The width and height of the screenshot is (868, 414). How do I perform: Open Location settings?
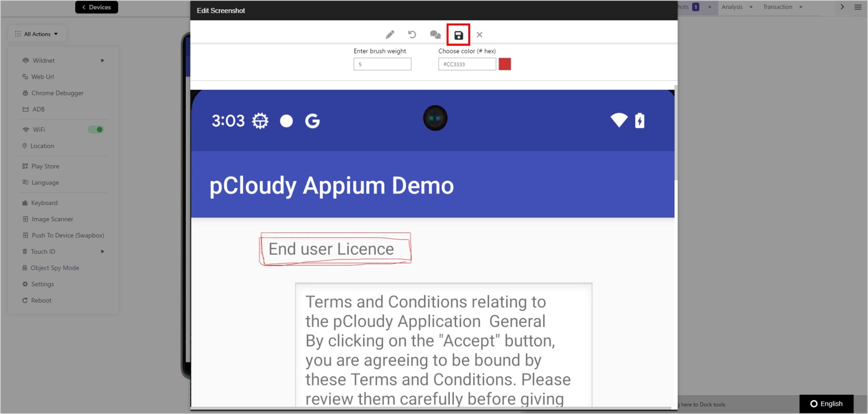[42, 146]
